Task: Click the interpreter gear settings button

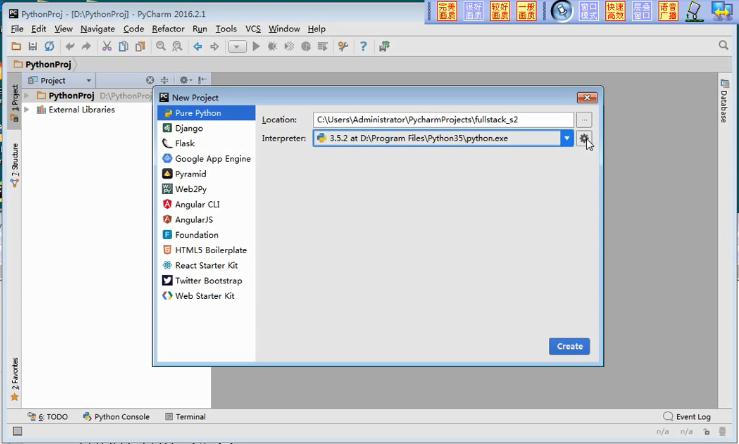Action: [584, 138]
